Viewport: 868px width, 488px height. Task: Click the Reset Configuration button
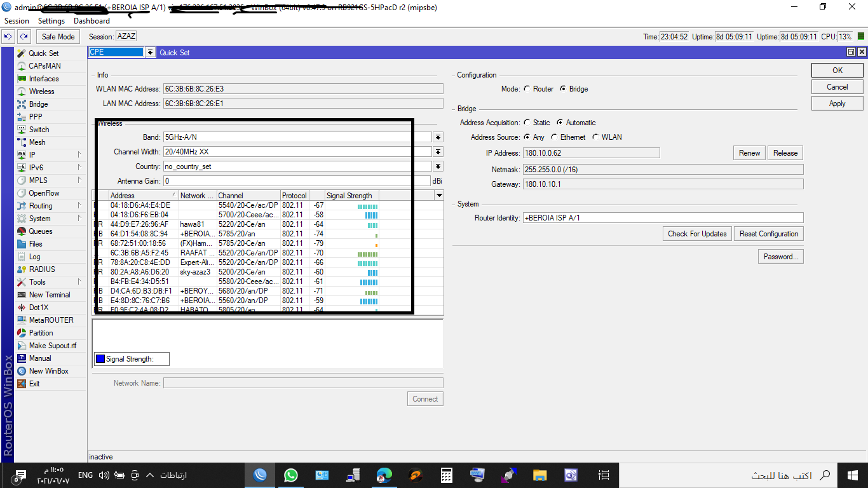click(x=769, y=234)
